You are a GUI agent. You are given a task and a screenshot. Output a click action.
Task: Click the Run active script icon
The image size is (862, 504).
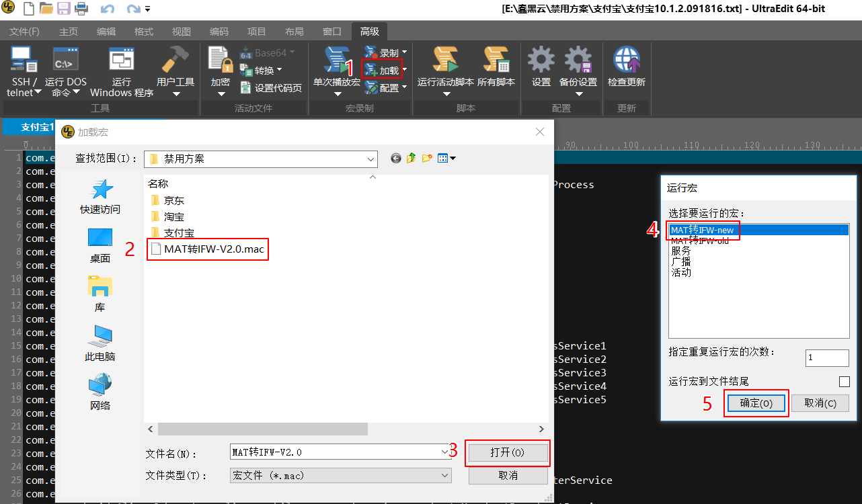tap(446, 60)
